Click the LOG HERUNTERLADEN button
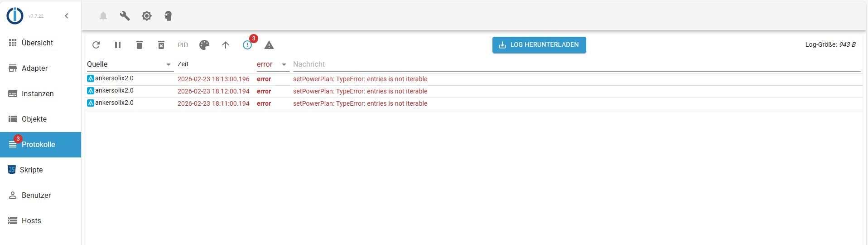 [x=539, y=45]
